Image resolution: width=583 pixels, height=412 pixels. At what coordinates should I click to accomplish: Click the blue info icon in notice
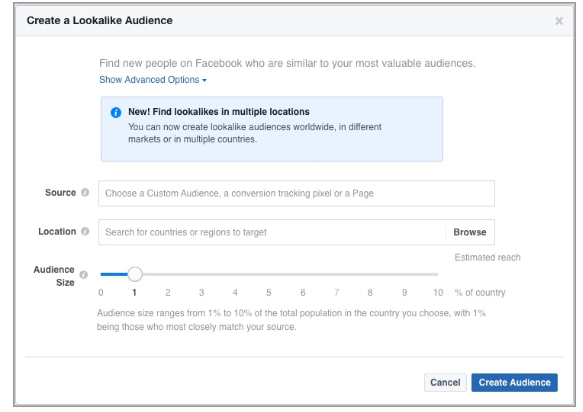(116, 112)
